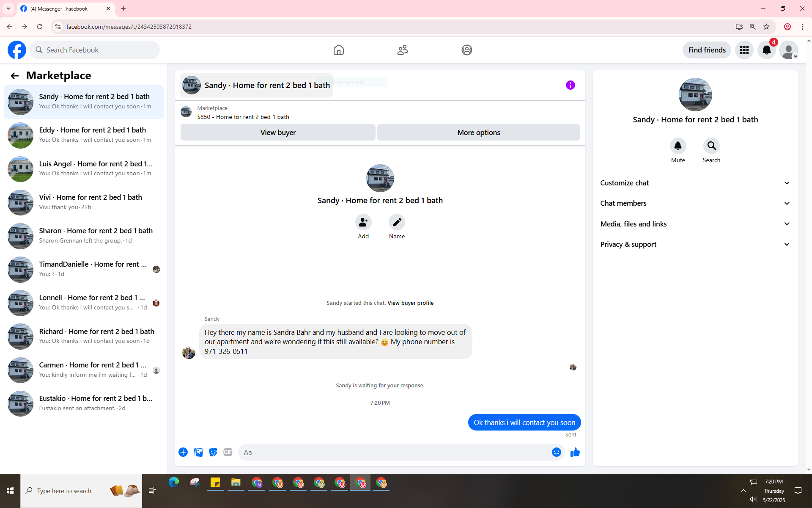Image resolution: width=812 pixels, height=508 pixels.
Task: Open Chrome three-dot menu
Action: click(x=803, y=27)
